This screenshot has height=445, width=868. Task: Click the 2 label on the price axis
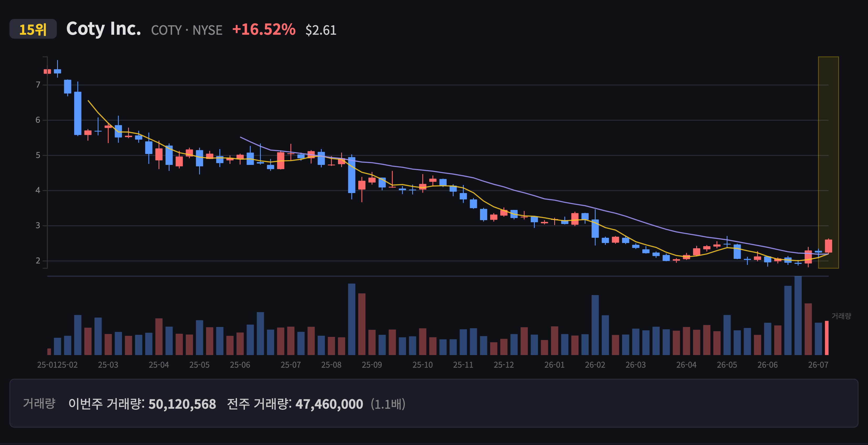point(38,261)
